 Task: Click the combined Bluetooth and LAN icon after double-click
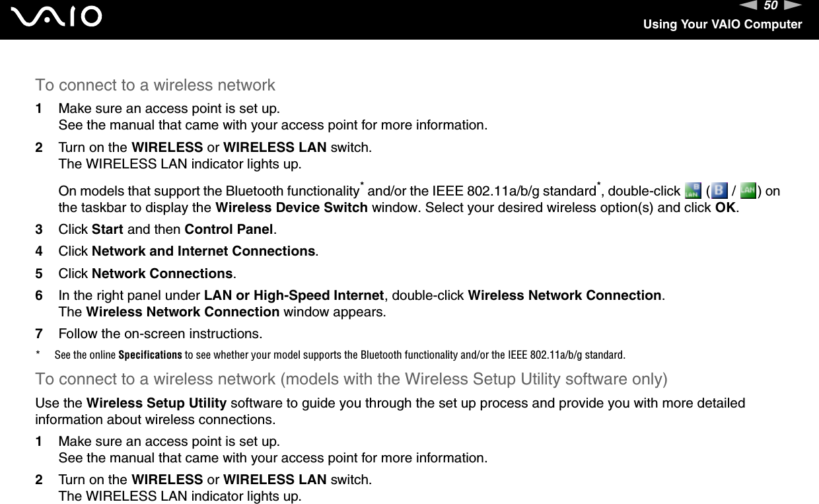(x=692, y=192)
